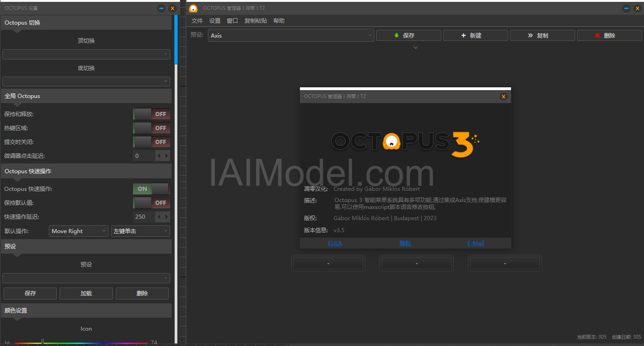644x346 pixels.
Task: Open the 文件 menu
Action: [x=197, y=21]
